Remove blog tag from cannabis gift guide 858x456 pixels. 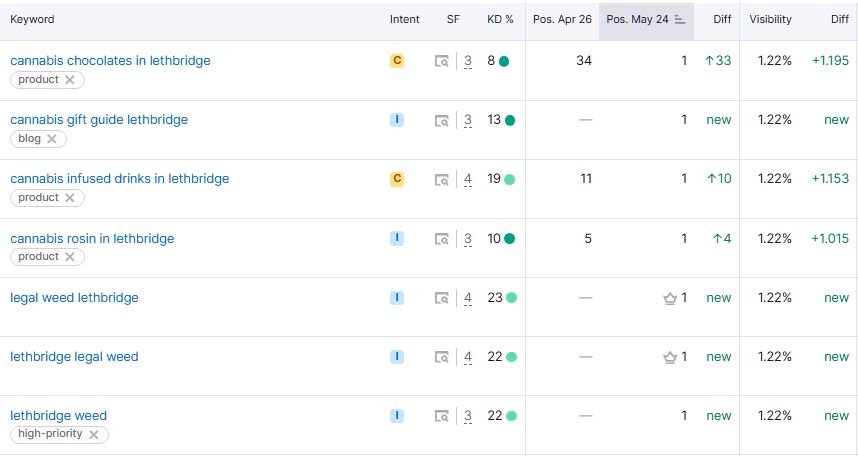click(52, 139)
